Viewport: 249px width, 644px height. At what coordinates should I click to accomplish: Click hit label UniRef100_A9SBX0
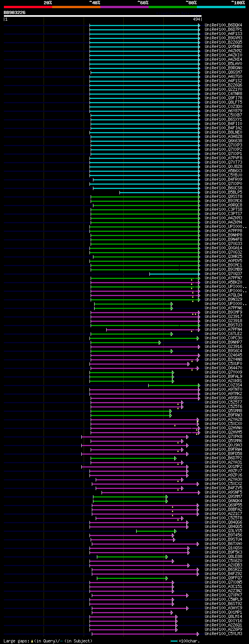click(x=223, y=398)
